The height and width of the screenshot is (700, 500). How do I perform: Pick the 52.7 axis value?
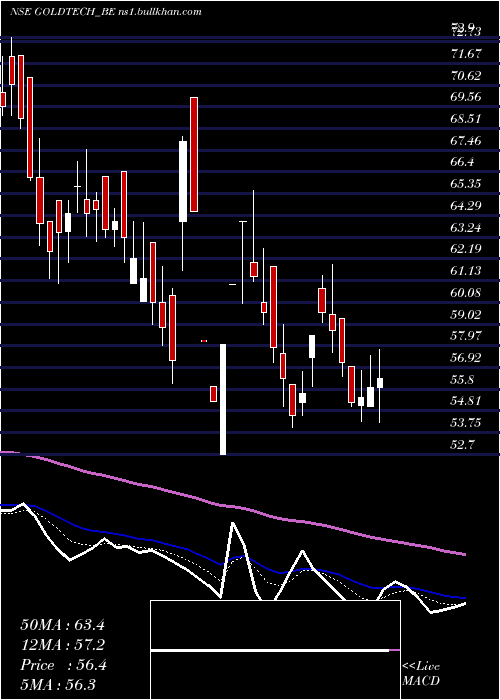(x=463, y=445)
